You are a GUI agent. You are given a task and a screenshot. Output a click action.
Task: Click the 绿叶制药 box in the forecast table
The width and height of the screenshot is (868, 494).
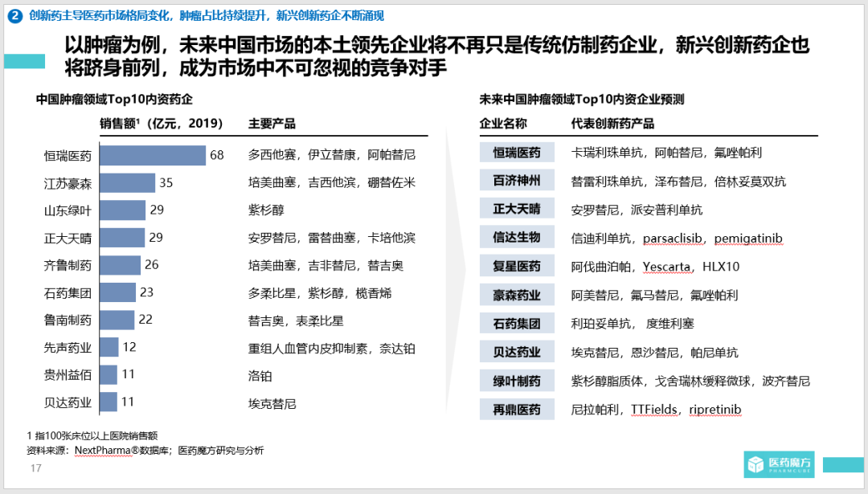pos(517,381)
